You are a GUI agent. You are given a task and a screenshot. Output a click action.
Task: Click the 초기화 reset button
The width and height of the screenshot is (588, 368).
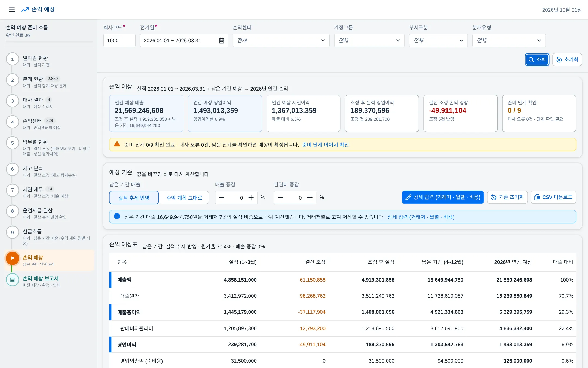567,59
